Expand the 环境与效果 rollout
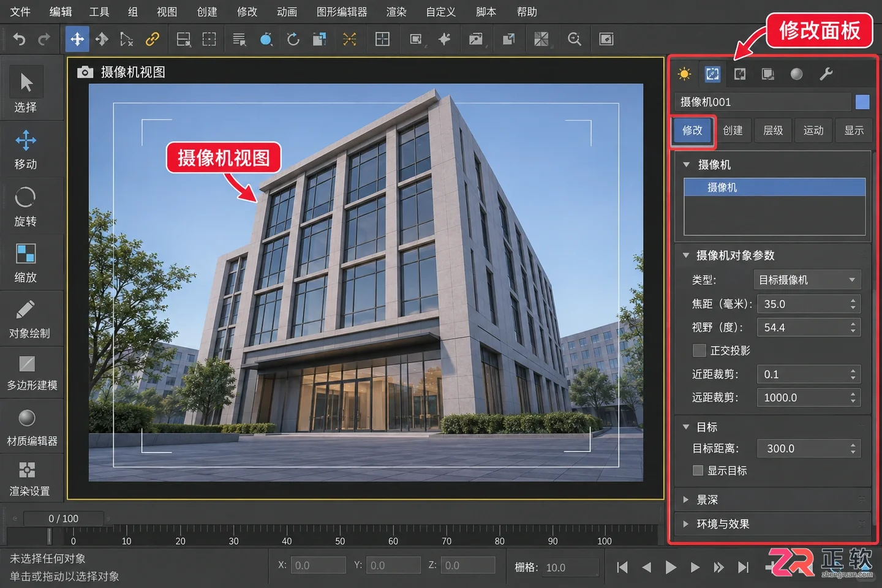Image resolution: width=882 pixels, height=588 pixels. tap(773, 524)
